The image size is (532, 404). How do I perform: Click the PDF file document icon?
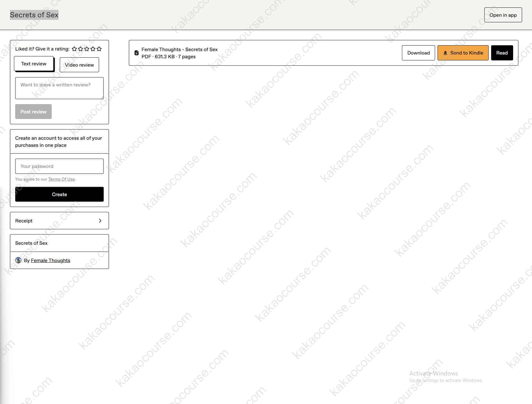coord(136,53)
